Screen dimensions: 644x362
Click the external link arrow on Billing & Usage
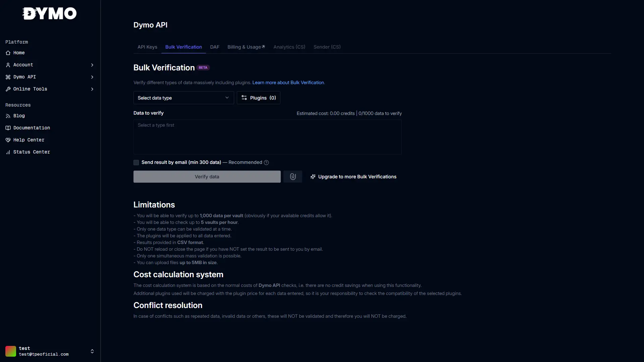click(x=263, y=47)
